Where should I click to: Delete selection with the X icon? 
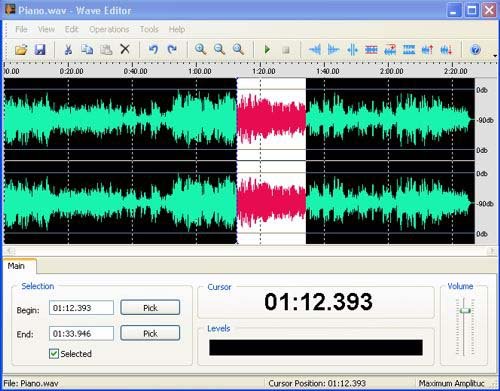pyautogui.click(x=125, y=49)
